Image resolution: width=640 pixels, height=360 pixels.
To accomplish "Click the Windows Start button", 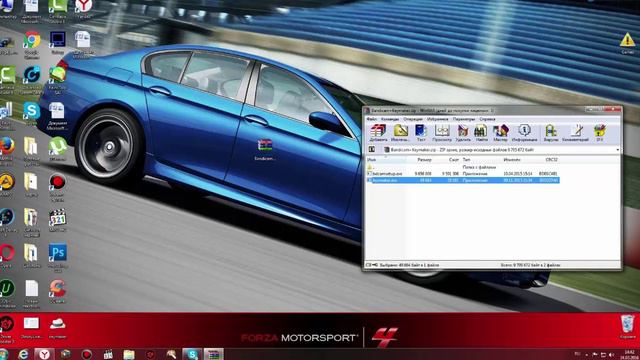I will pyautogui.click(x=4, y=354).
